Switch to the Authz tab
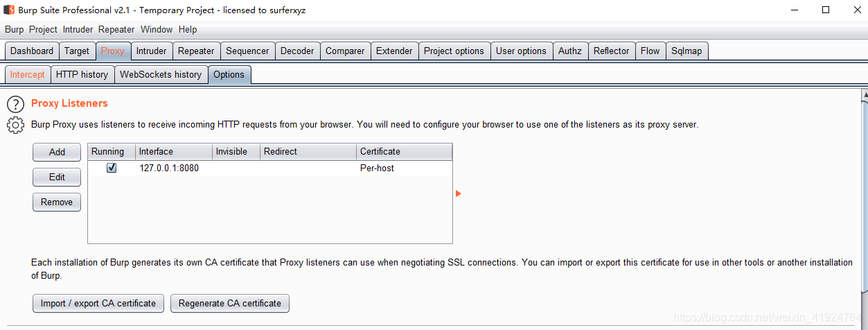Viewport: 868px width, 330px height. [x=570, y=51]
